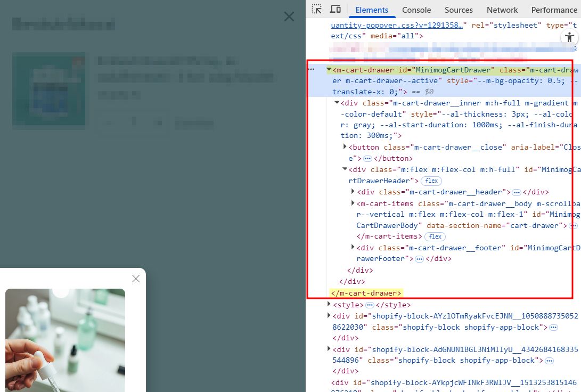Open the Sources tab
The width and height of the screenshot is (581, 392).
[459, 10]
